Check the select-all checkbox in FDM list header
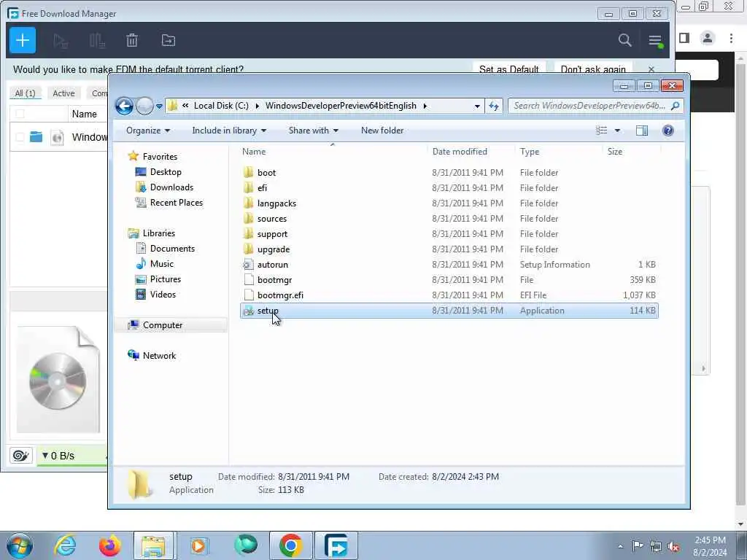This screenshot has height=560, width=747. tap(20, 114)
